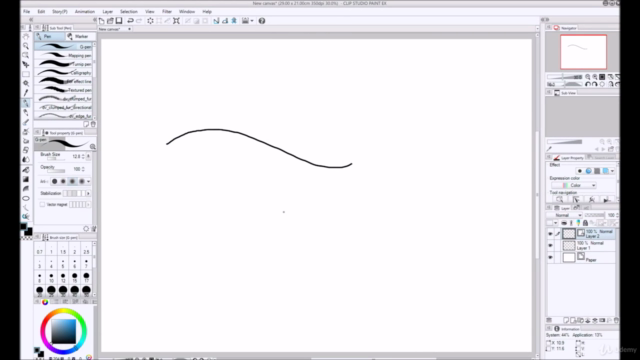The image size is (640, 360).
Task: Toggle the layer color effect in Layer Property
Action: [x=606, y=171]
